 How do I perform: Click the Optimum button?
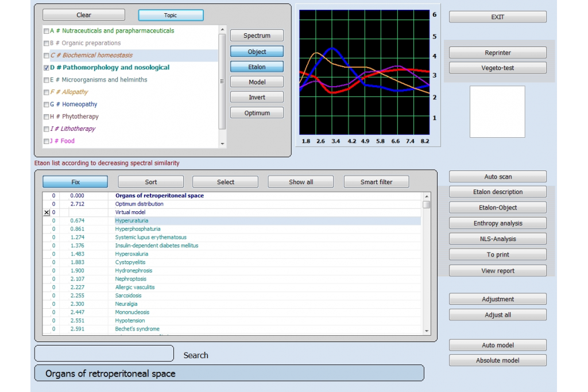point(257,112)
